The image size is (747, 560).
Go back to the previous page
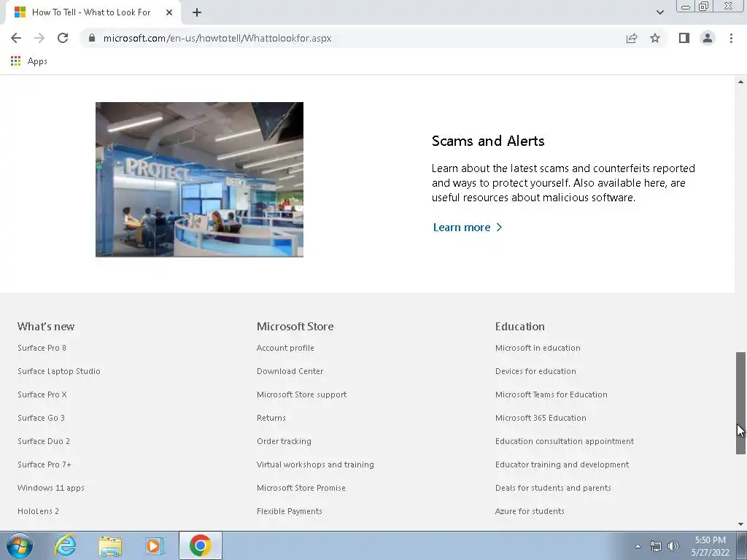[x=16, y=38]
